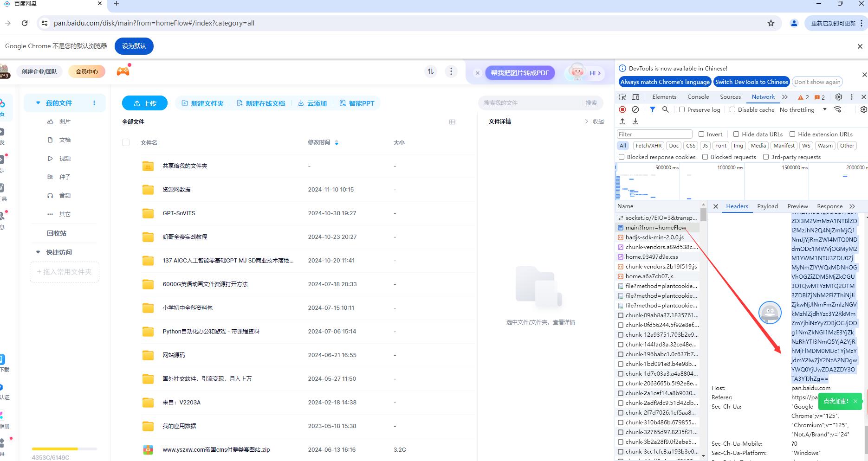Viewport: 868px width, 461px height.
Task: Open the 视频 videos sidebar section
Action: click(65, 158)
